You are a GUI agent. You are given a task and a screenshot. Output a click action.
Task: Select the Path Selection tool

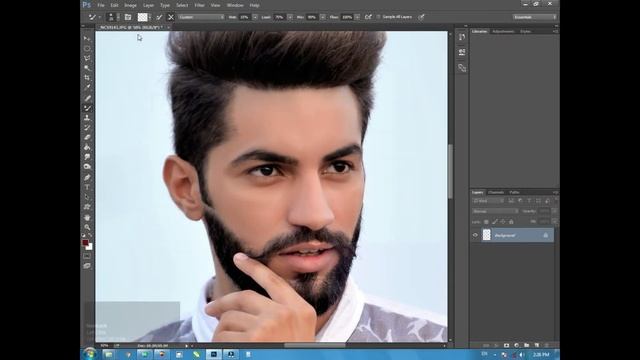coord(87,197)
